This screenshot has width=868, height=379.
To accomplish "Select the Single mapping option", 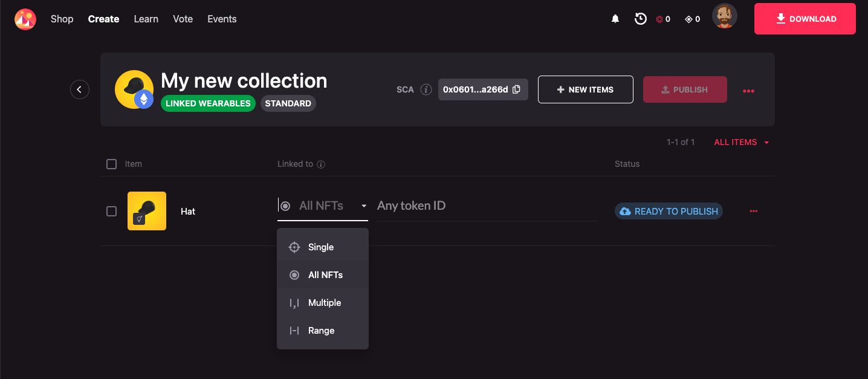I will click(x=322, y=247).
